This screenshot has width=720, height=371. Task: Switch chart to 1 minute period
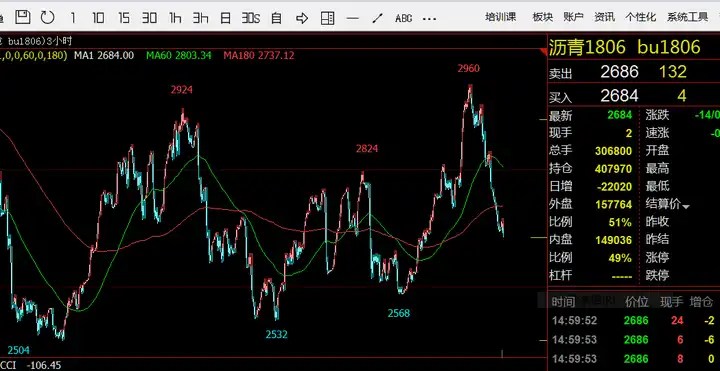tap(73, 18)
